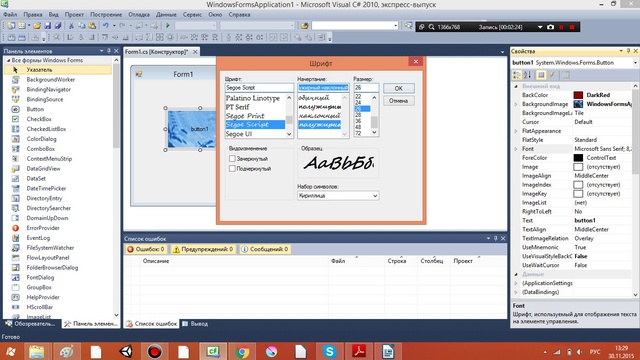
Task: Click the Events lightning icon in Properties
Action: coord(552,75)
